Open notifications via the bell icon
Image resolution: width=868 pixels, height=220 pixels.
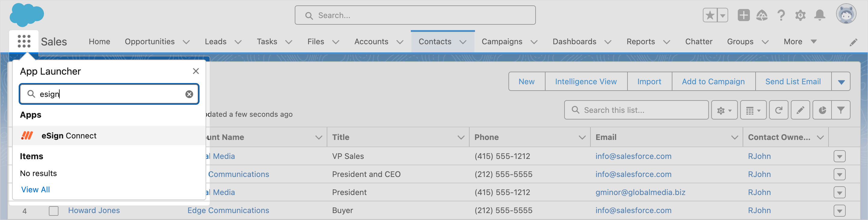click(x=820, y=15)
